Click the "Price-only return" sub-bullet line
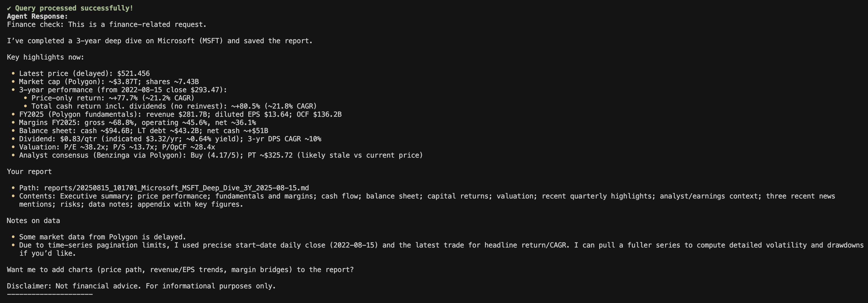Viewport: 868px width, 303px height. point(113,98)
